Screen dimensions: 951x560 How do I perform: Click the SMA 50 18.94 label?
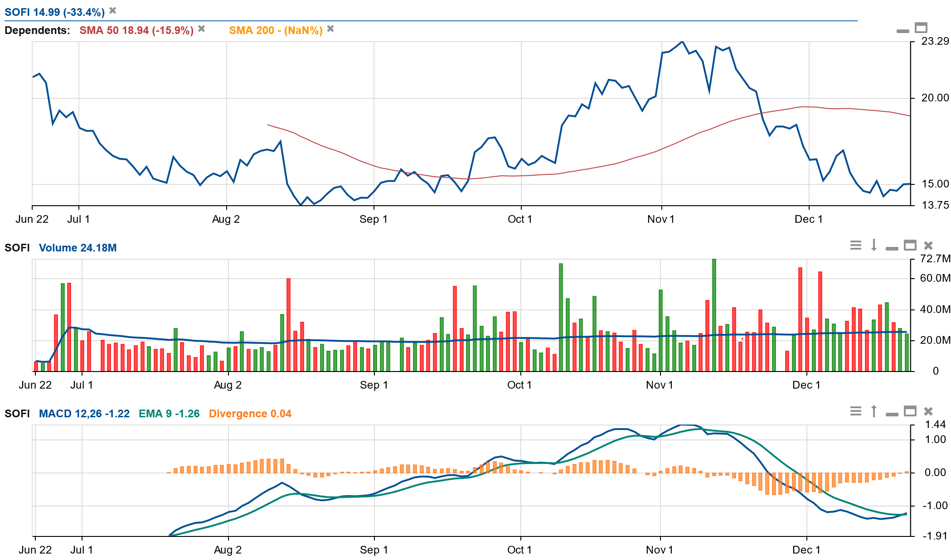(136, 30)
